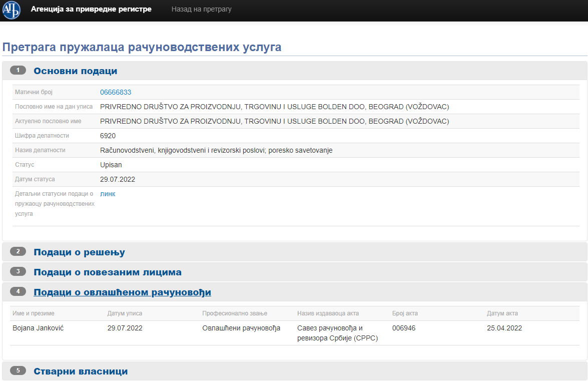Image resolution: width=588 pixels, height=382 pixels.
Task: Select business name in Актуелно пословно име row
Action: point(275,121)
